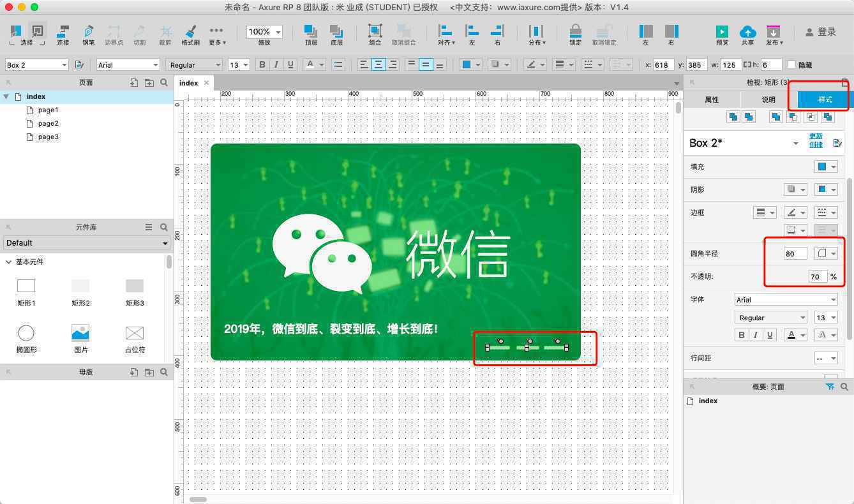Search widgets in the 元件库 panel
This screenshot has height=504, width=854.
164,227
